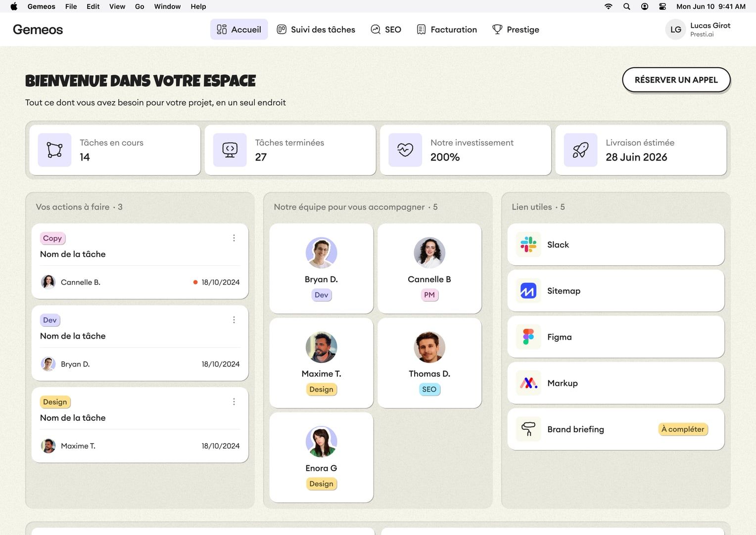Click the Notre investissement heart icon
The image size is (756, 535).
405,150
